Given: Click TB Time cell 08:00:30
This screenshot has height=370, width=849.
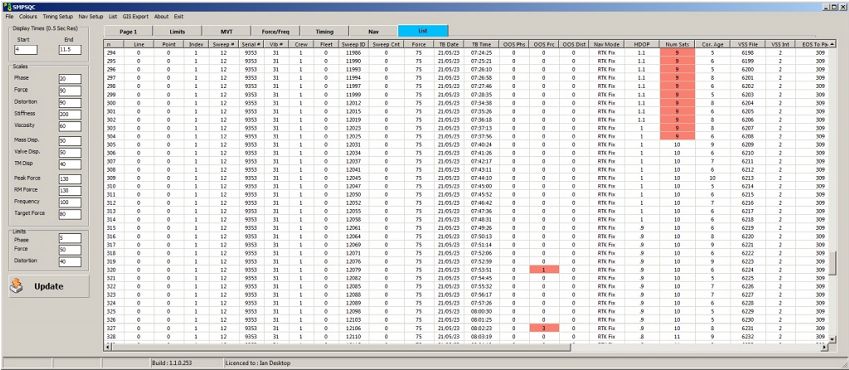Looking at the screenshot, I should click(x=481, y=311).
